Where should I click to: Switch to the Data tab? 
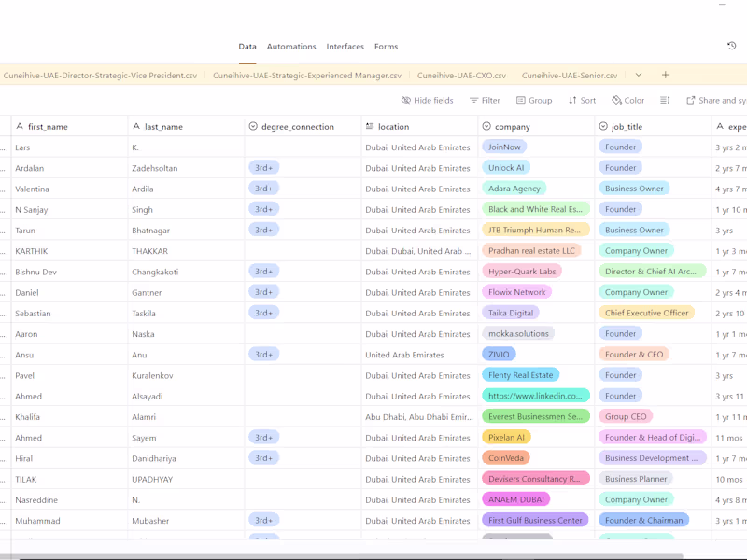247,46
